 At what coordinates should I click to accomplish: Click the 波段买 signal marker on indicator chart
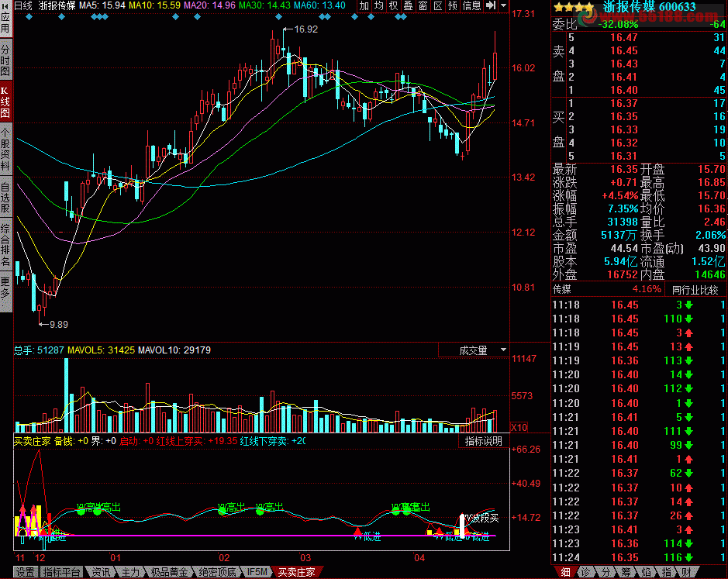(483, 518)
